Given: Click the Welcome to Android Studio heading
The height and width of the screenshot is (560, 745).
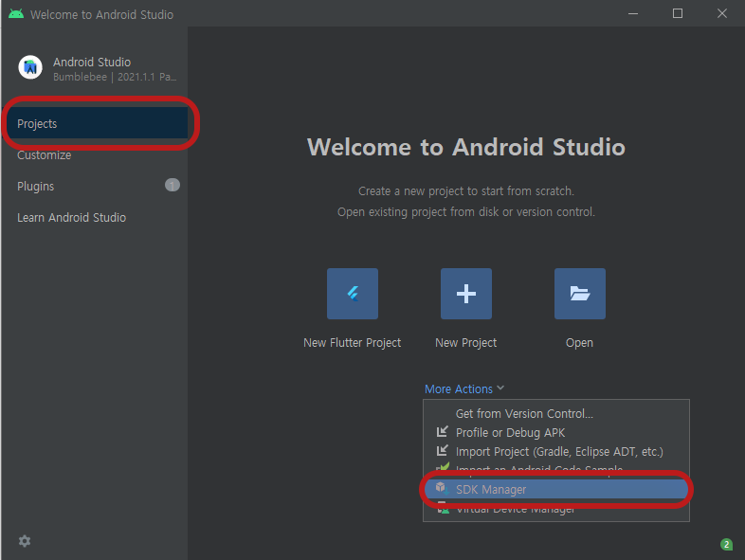Looking at the screenshot, I should 466,147.
